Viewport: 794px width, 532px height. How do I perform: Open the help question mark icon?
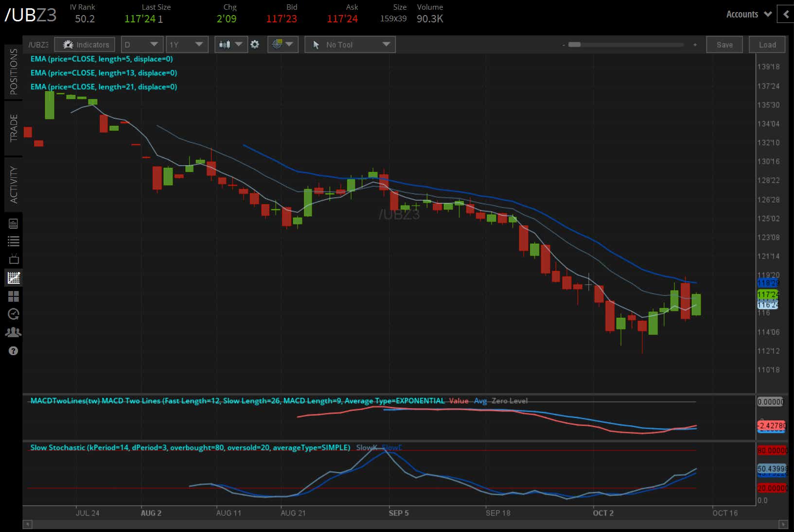point(14,351)
